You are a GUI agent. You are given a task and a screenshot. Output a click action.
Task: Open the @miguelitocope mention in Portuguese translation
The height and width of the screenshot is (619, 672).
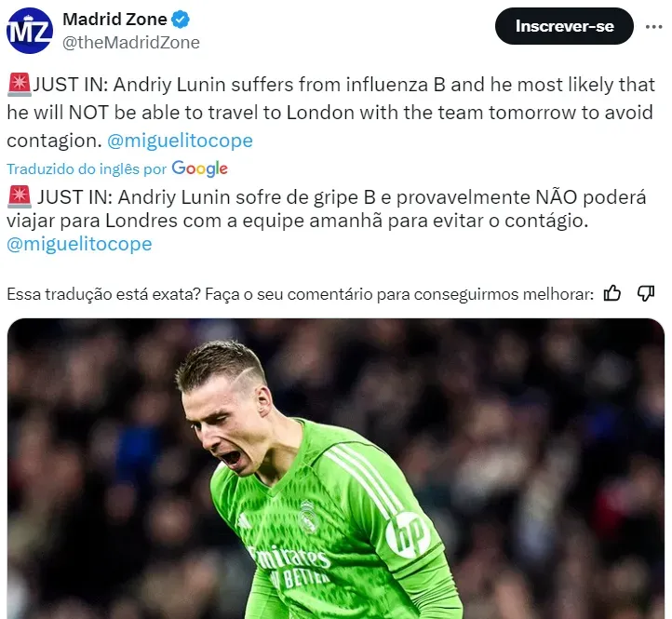pyautogui.click(x=79, y=244)
